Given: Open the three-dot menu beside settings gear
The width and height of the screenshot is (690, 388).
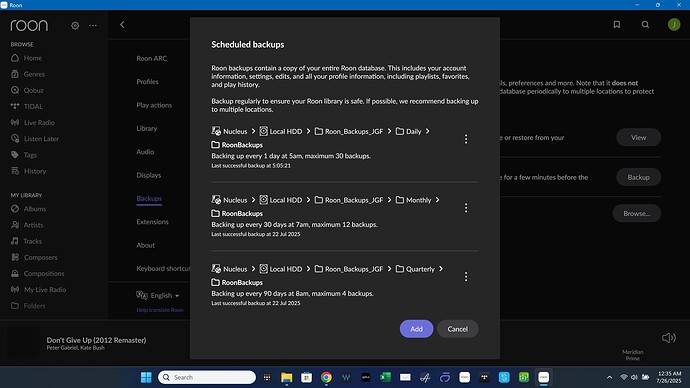Looking at the screenshot, I should click(93, 26).
